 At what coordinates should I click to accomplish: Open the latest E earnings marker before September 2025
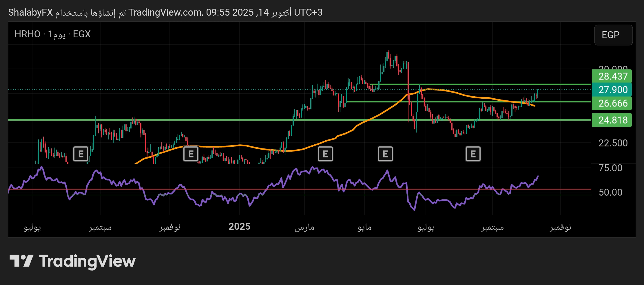(x=473, y=154)
